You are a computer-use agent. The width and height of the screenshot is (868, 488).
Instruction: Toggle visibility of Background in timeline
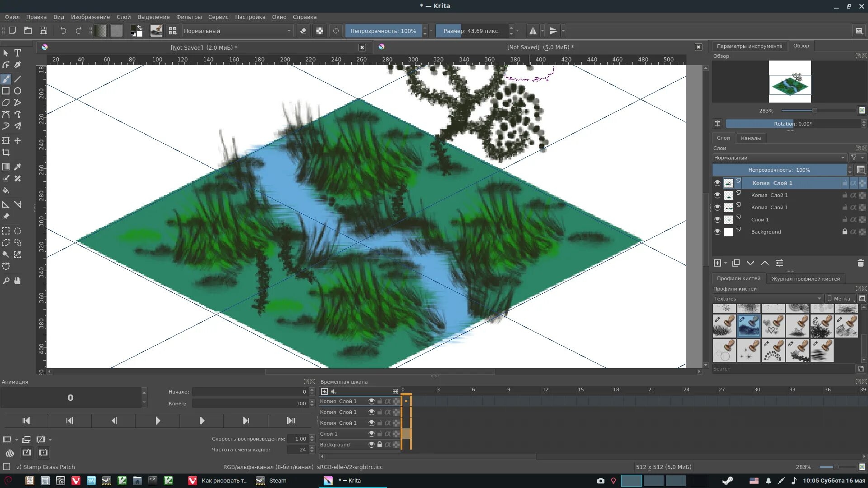[372, 445]
